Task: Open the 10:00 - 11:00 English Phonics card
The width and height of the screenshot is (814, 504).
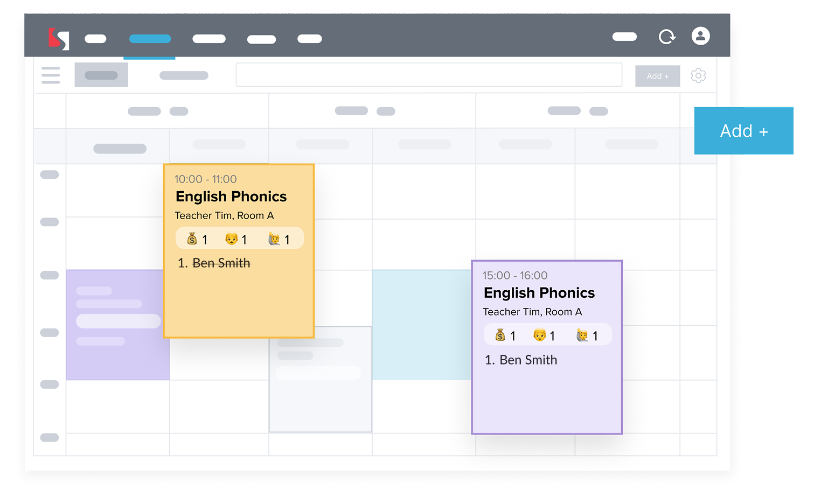Action: pyautogui.click(x=239, y=302)
